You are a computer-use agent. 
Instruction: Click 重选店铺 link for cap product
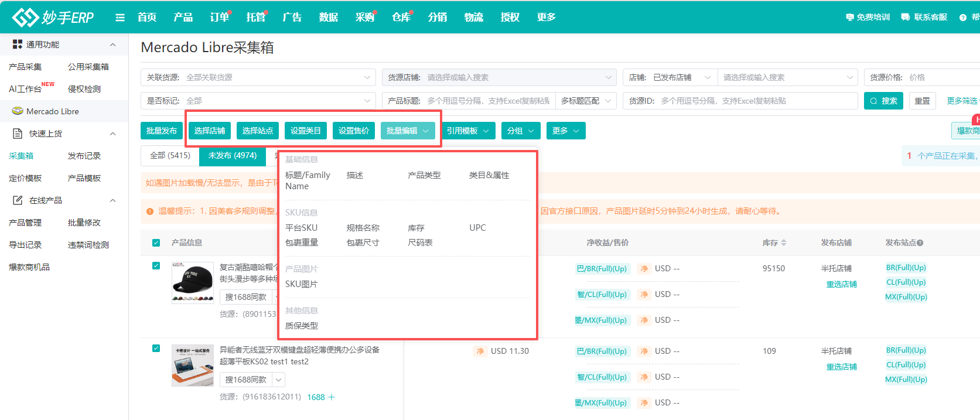842,284
